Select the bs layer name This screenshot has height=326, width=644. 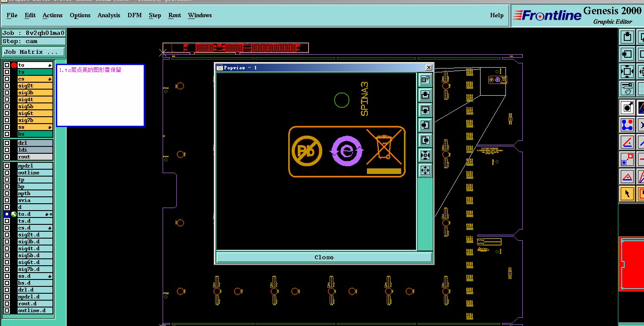[x=35, y=134]
